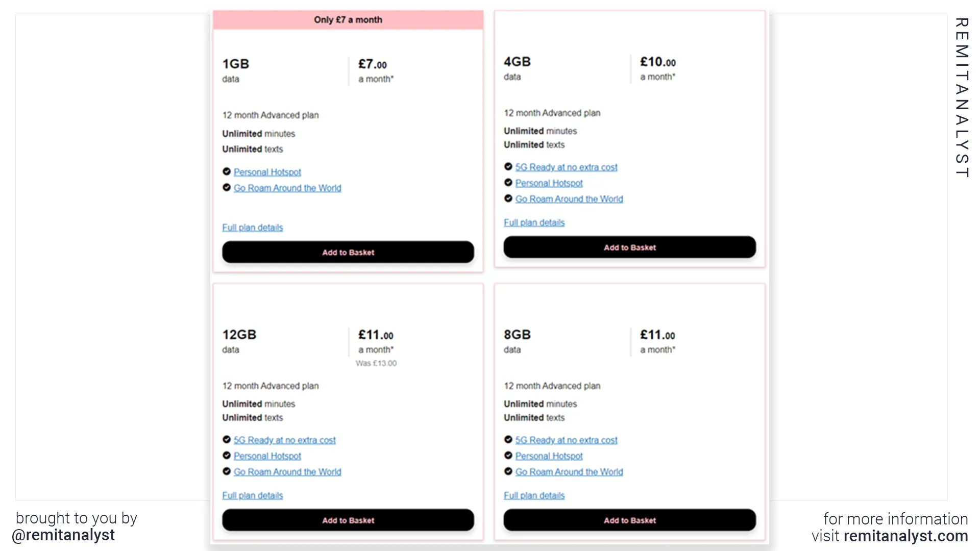
Task: Add the 4GB £10 plan to basket
Action: point(630,247)
